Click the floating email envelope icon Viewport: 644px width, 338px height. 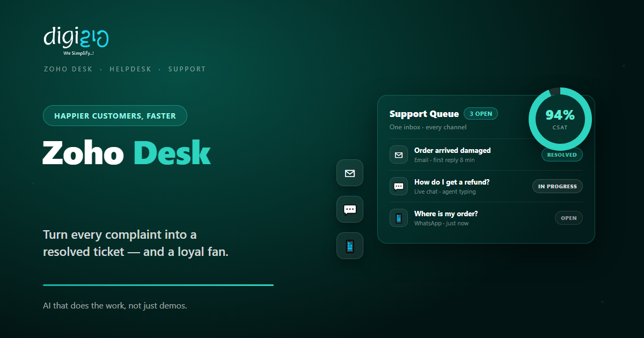click(x=350, y=173)
